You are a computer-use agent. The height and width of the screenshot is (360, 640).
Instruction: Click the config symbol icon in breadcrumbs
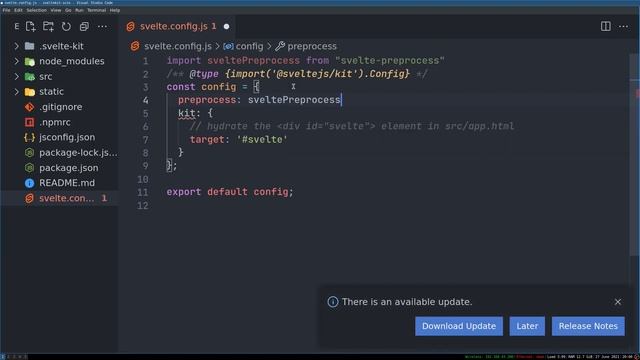pos(228,46)
